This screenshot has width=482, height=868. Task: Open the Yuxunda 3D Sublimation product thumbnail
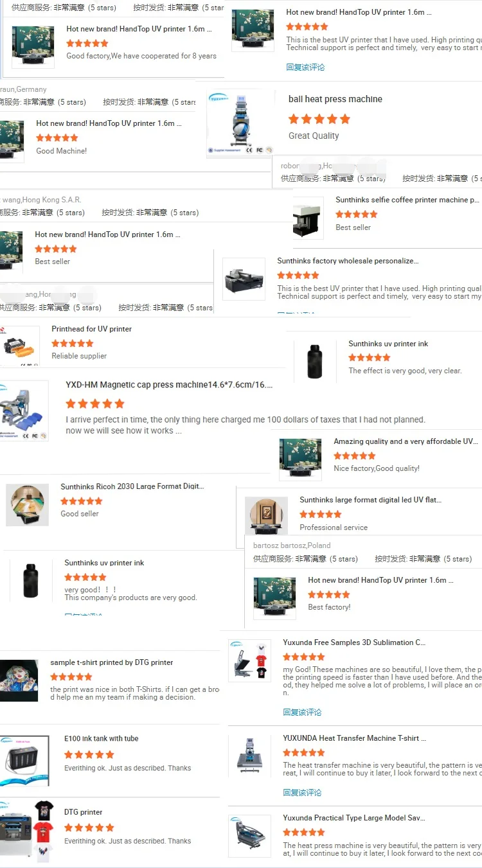click(249, 660)
